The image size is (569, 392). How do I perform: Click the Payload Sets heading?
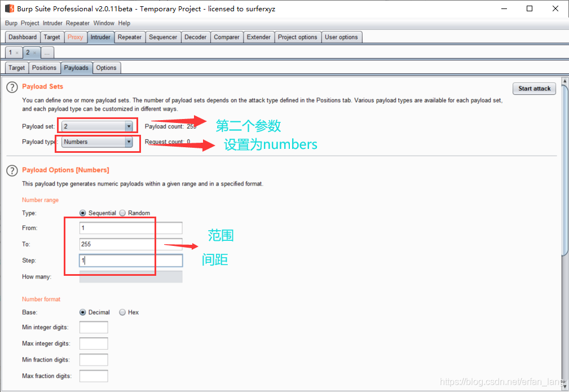[x=42, y=86]
